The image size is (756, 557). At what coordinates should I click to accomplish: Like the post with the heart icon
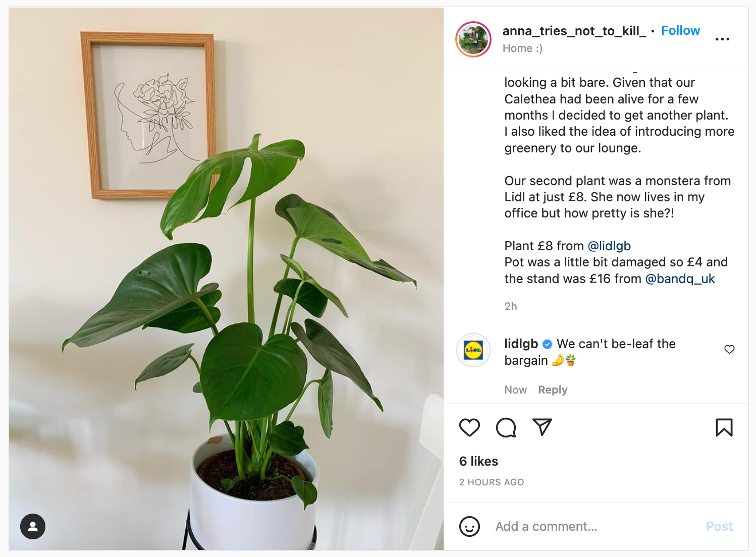click(469, 428)
